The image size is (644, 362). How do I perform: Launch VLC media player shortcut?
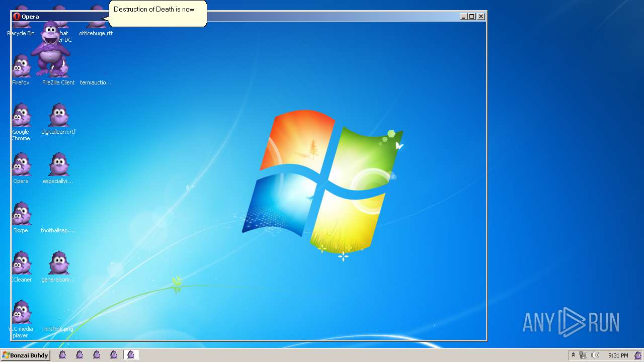[x=21, y=320]
